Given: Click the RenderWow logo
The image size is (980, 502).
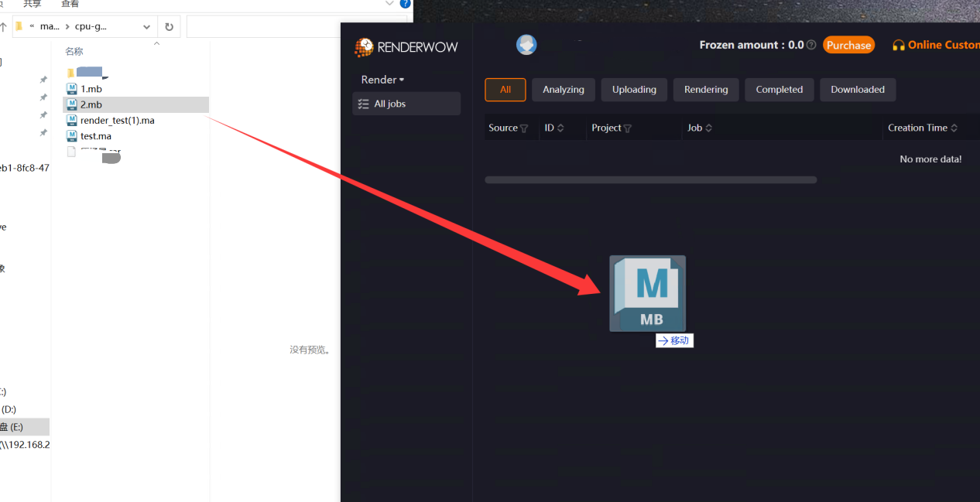Looking at the screenshot, I should tap(406, 47).
